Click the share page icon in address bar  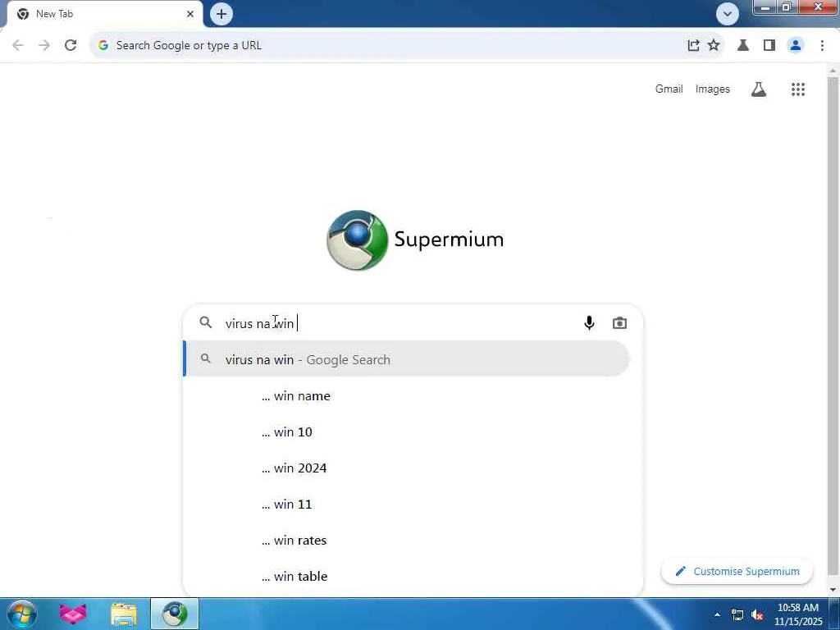[693, 46]
